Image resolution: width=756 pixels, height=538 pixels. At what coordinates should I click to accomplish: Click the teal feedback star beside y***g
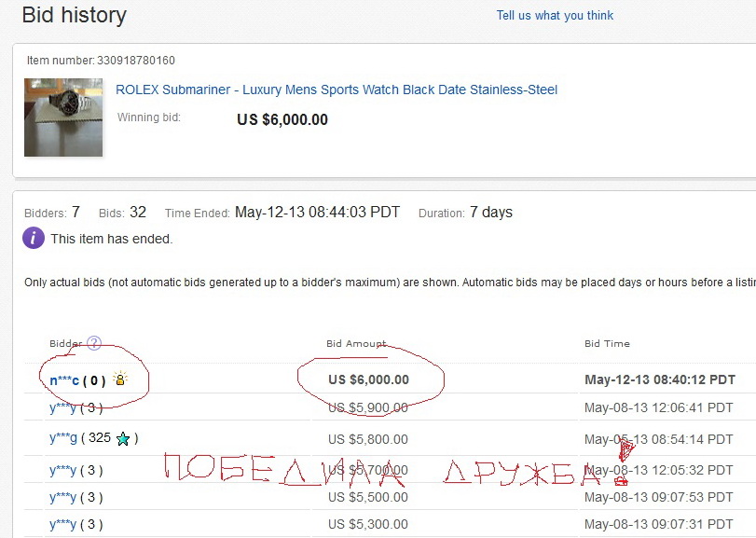123,438
